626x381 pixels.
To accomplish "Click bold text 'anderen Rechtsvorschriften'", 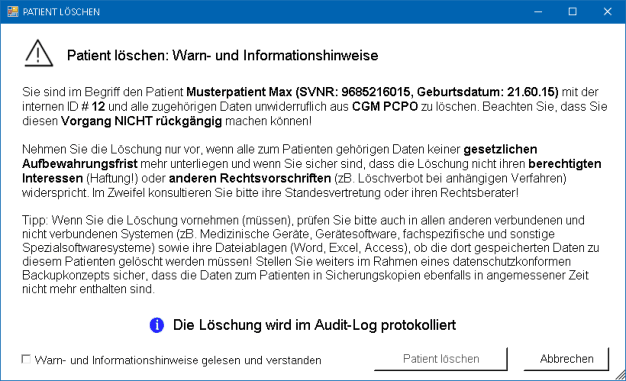I will coord(250,178).
